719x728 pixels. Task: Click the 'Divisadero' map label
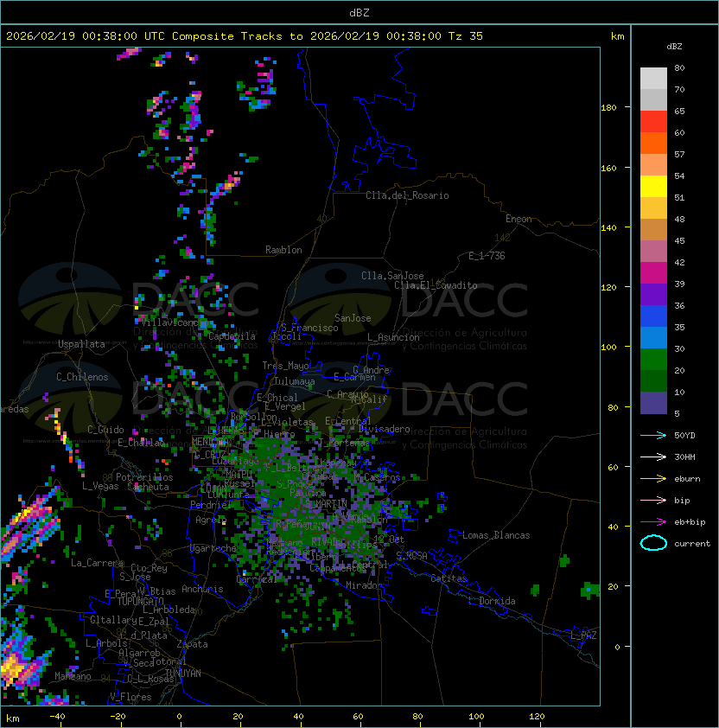pyautogui.click(x=385, y=429)
